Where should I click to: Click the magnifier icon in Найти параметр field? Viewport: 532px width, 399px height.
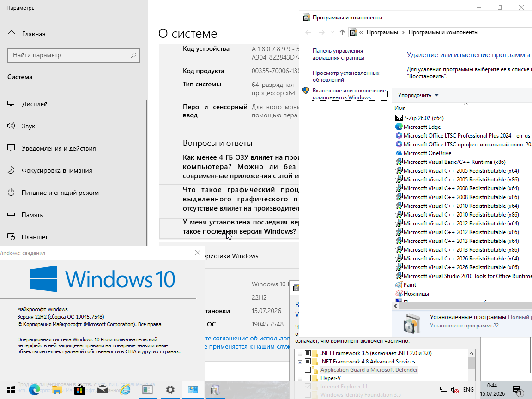tap(133, 55)
